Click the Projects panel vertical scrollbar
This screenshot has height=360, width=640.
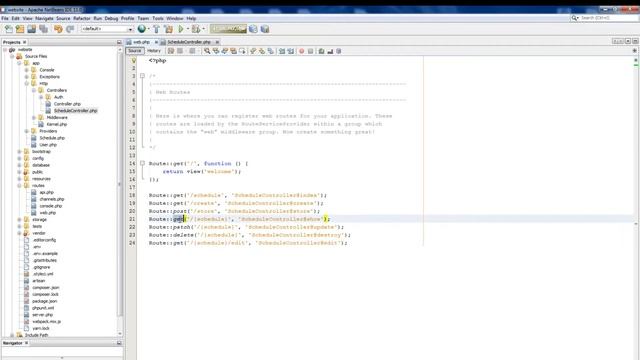click(x=120, y=184)
